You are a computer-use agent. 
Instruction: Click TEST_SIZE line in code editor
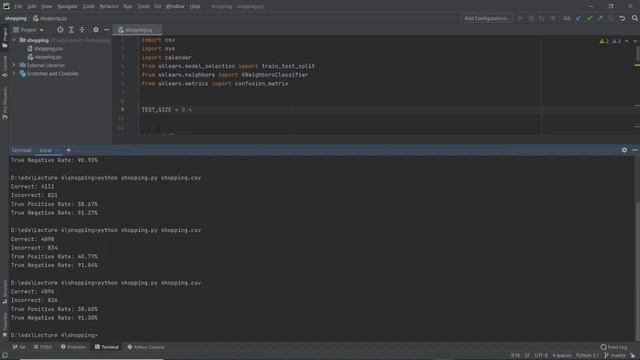pyautogui.click(x=167, y=110)
